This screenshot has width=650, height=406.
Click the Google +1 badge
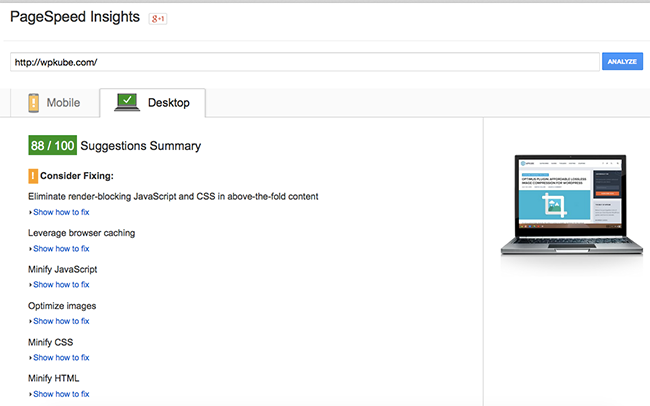tap(158, 19)
